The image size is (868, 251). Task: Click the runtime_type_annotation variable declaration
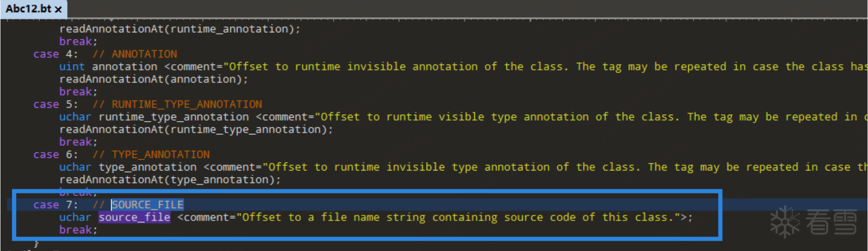(x=174, y=117)
